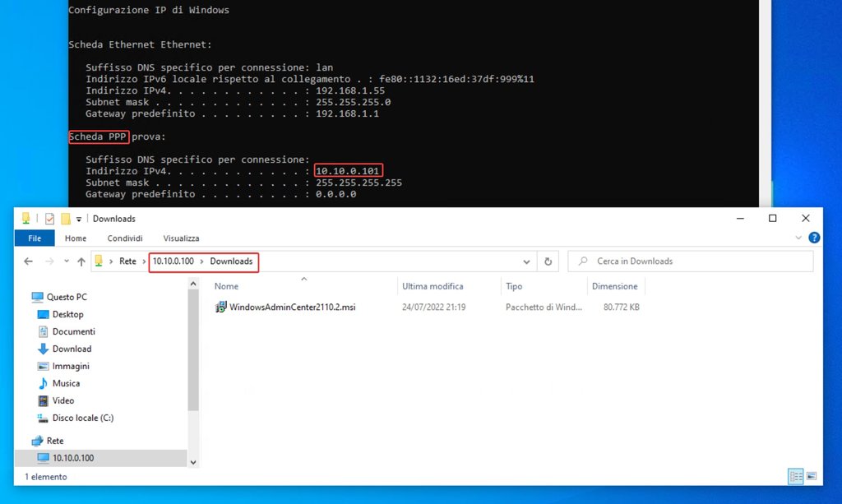Select Disco locale (C:) in navigation pane
The width and height of the screenshot is (842, 504).
[x=82, y=418]
